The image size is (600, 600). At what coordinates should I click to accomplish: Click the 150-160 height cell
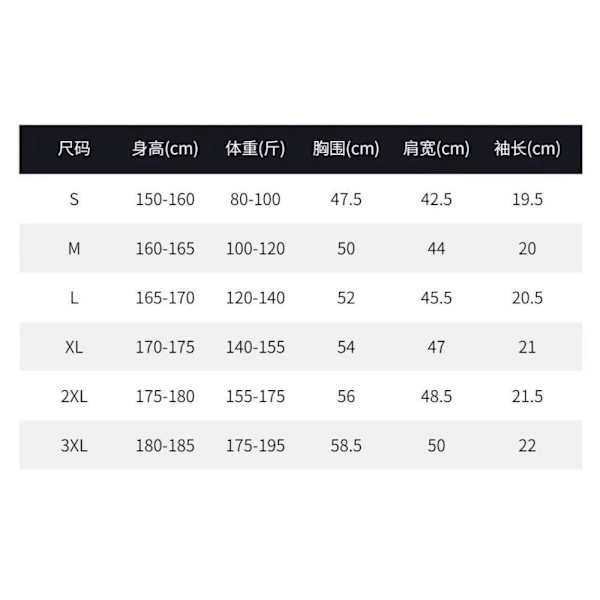pyautogui.click(x=165, y=199)
